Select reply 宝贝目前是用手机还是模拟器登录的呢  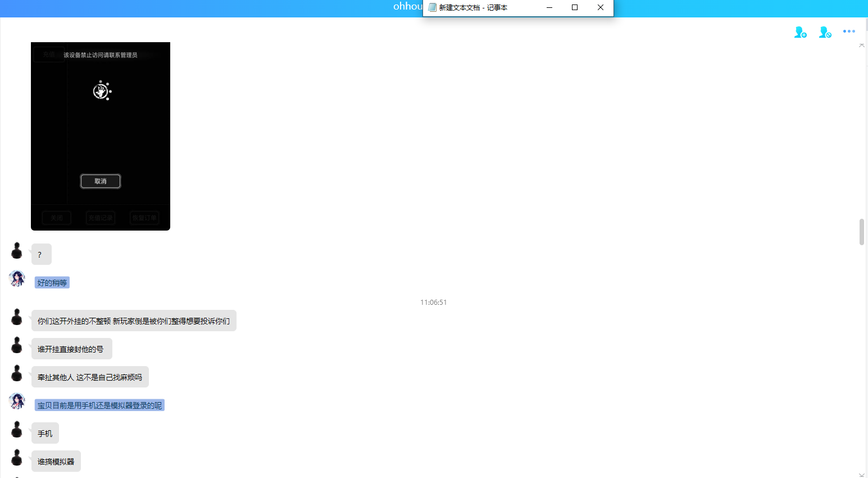click(x=99, y=405)
